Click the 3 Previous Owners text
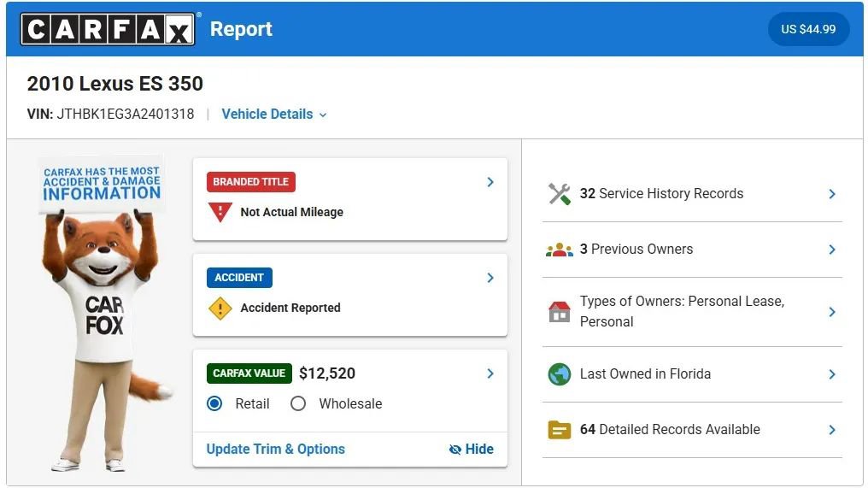This screenshot has height=488, width=868. coord(636,250)
